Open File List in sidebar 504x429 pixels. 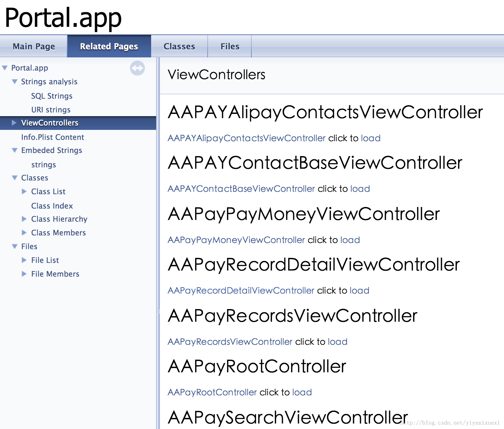[x=45, y=260]
